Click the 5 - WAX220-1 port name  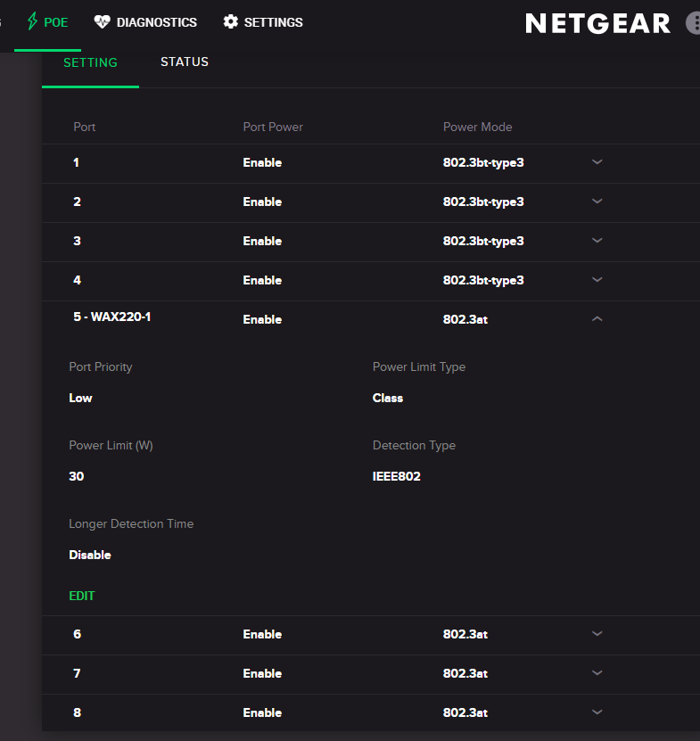111,317
